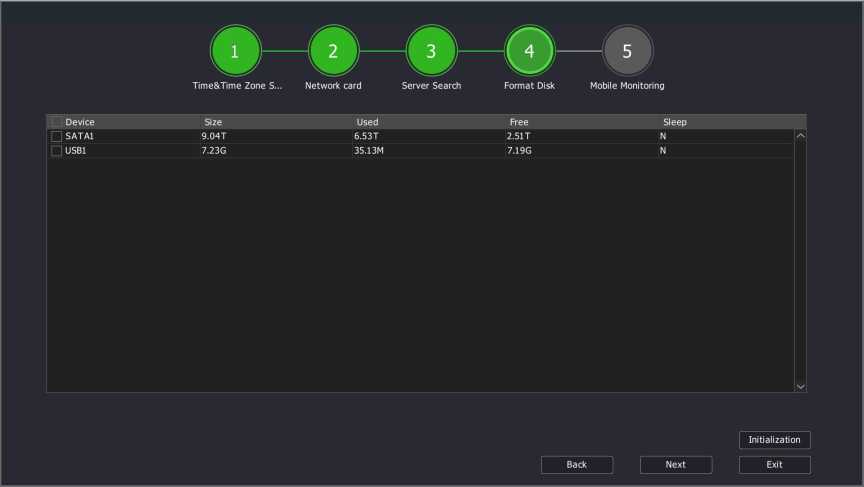Click the Network card step label
The image size is (864, 487).
pyautogui.click(x=333, y=86)
